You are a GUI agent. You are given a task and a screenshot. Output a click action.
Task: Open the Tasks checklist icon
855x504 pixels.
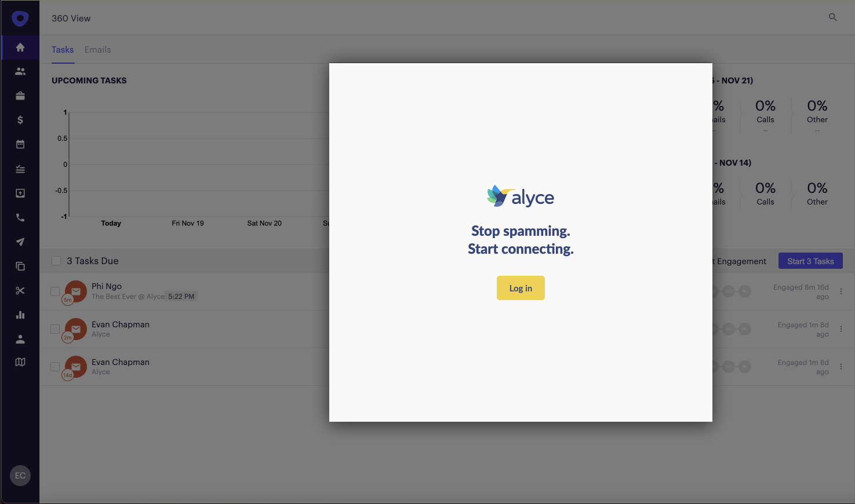point(20,169)
